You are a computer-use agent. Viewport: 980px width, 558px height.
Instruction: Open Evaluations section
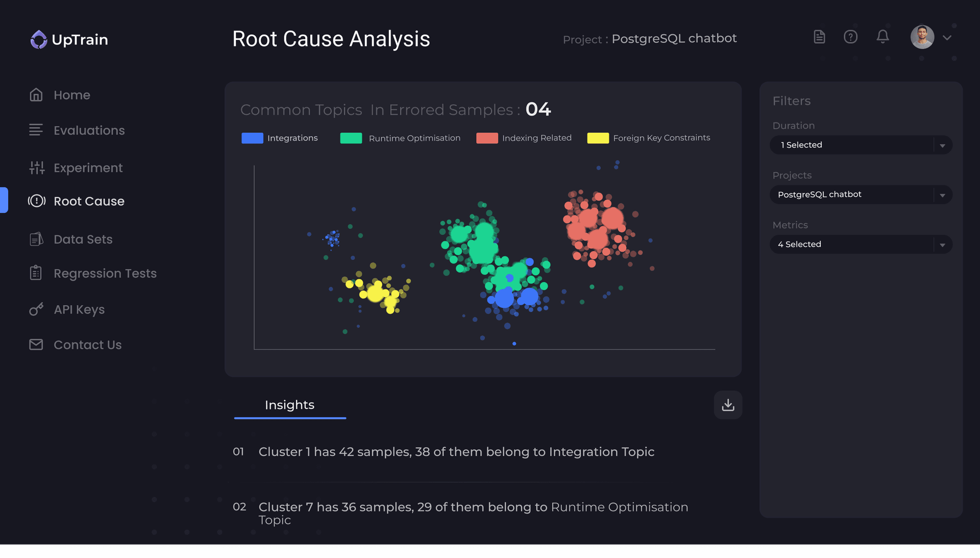tap(89, 129)
